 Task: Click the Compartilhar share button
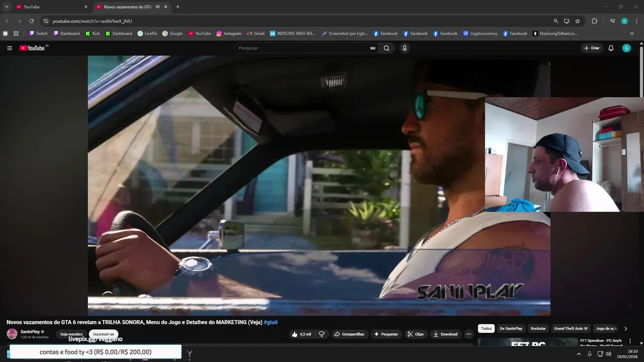pyautogui.click(x=349, y=334)
